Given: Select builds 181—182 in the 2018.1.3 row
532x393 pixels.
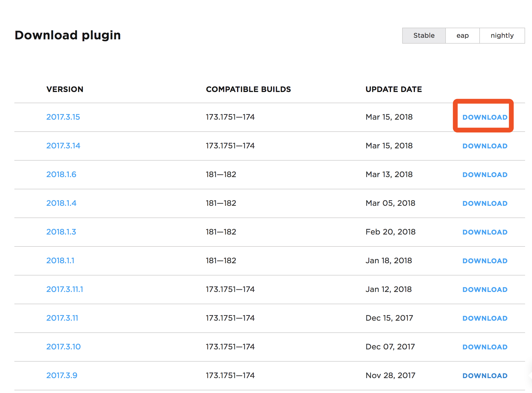Looking at the screenshot, I should click(221, 232).
